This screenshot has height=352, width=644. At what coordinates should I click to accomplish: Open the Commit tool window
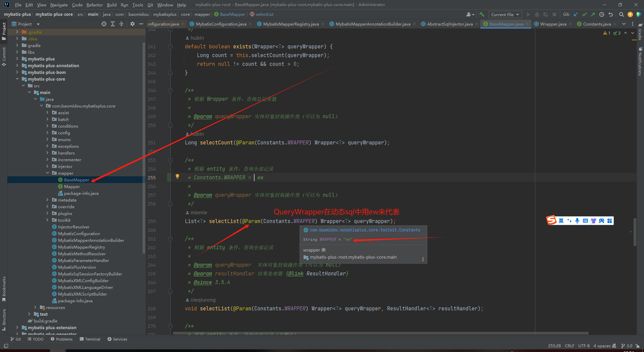point(4,56)
